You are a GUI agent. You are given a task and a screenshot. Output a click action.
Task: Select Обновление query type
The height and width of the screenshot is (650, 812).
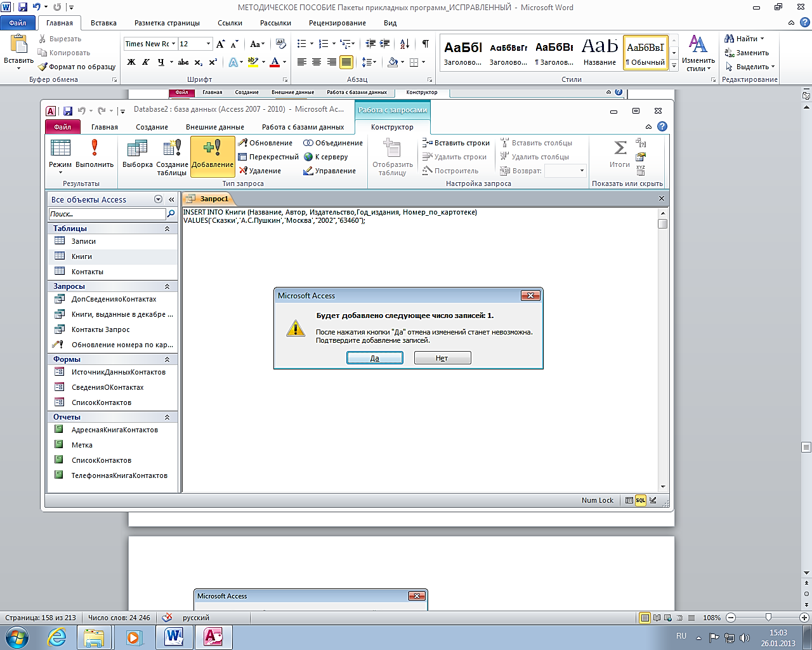(x=266, y=143)
